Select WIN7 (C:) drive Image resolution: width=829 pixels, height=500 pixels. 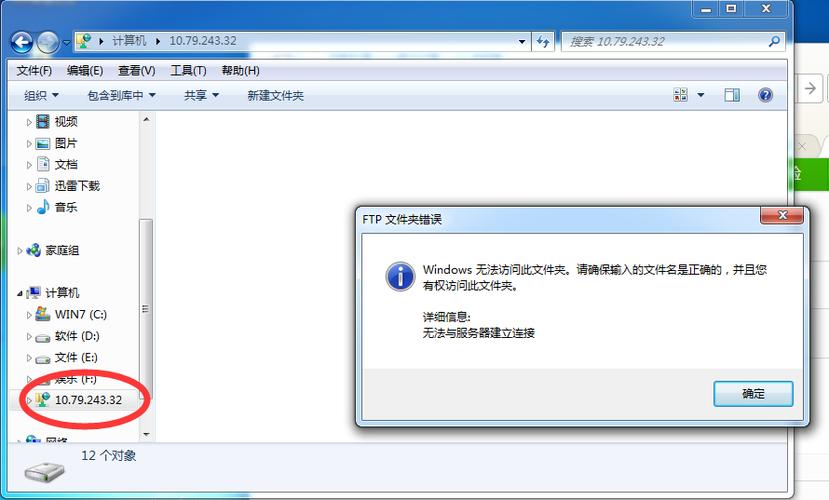pyautogui.click(x=81, y=314)
